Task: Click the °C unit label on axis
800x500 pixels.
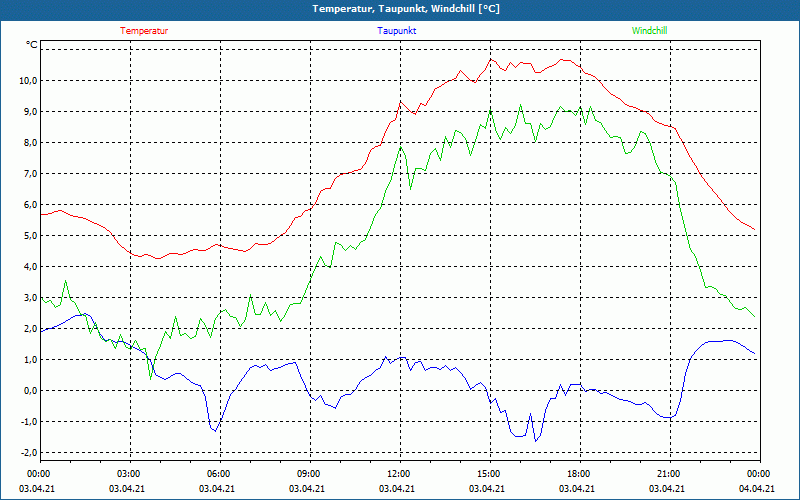Action: pos(32,45)
